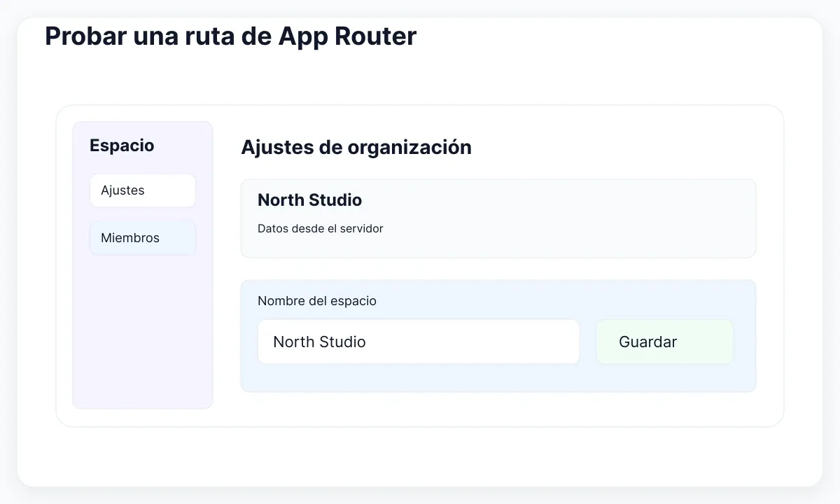Viewport: 840px width, 504px height.
Task: Click the 'Espacio' sidebar heading
Action: click(122, 146)
